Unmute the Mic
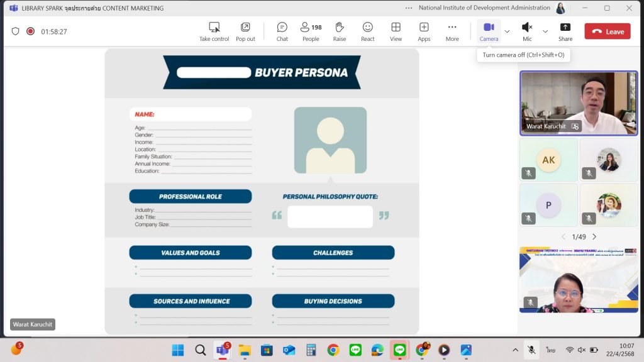The image size is (644, 362). 527,31
